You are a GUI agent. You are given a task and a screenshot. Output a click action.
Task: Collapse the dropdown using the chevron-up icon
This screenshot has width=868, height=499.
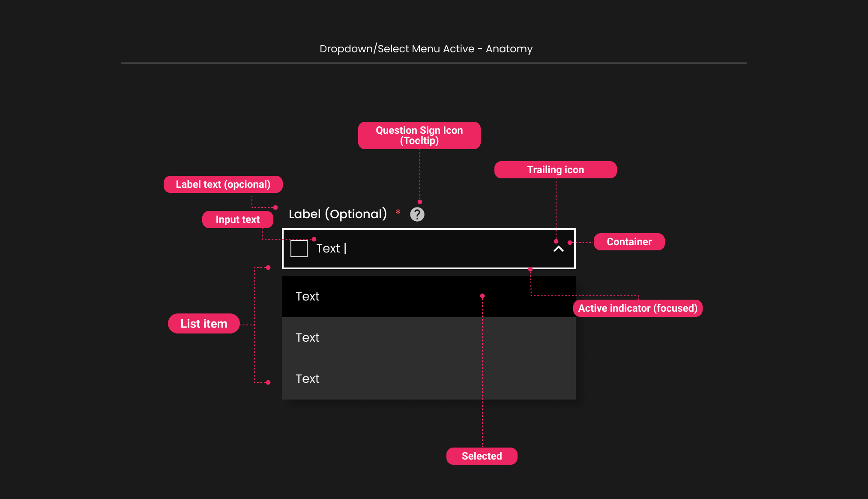point(559,249)
